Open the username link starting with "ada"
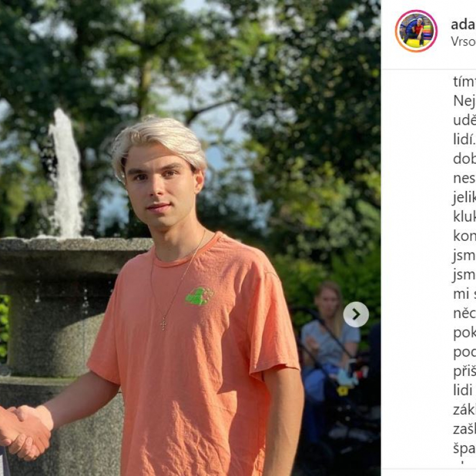 point(463,25)
